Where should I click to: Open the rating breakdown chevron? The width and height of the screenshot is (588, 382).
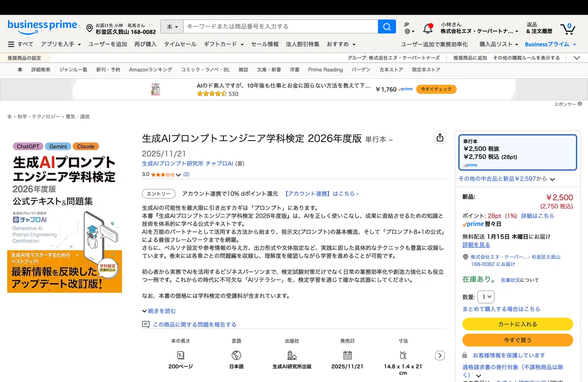coord(178,175)
